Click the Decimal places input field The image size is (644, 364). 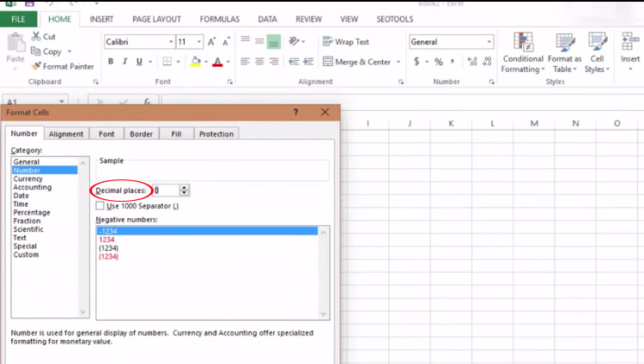167,191
